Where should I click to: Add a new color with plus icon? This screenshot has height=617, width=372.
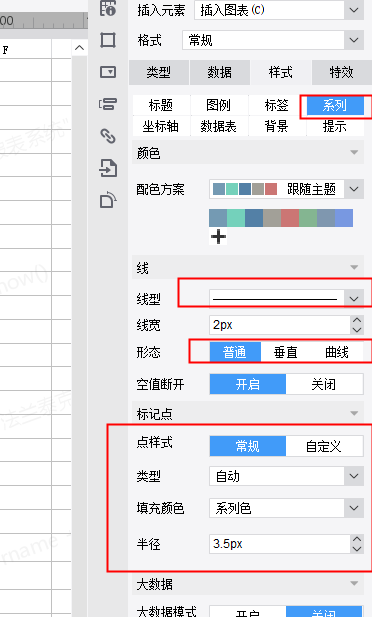pos(218,236)
